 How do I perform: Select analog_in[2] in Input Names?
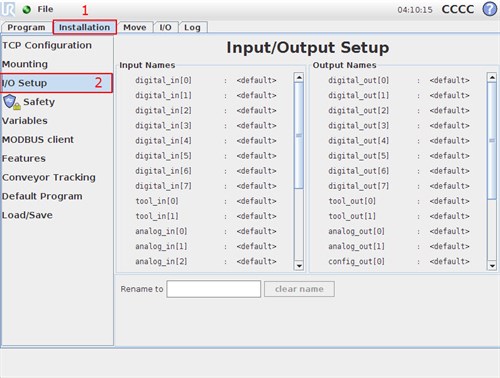click(x=161, y=261)
